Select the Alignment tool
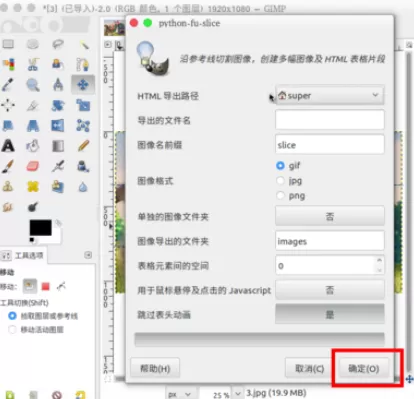This screenshot has width=414, height=399. (8, 105)
